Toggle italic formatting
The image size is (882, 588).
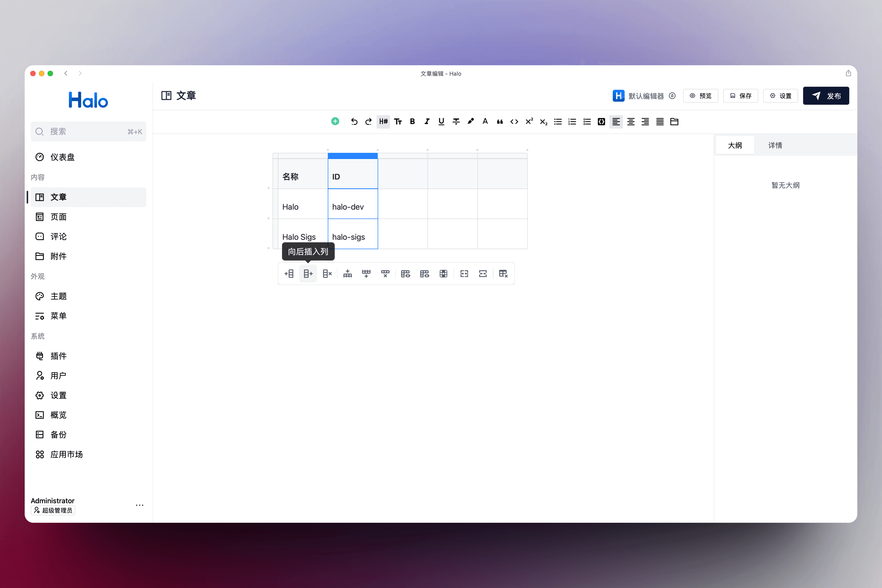coord(427,122)
